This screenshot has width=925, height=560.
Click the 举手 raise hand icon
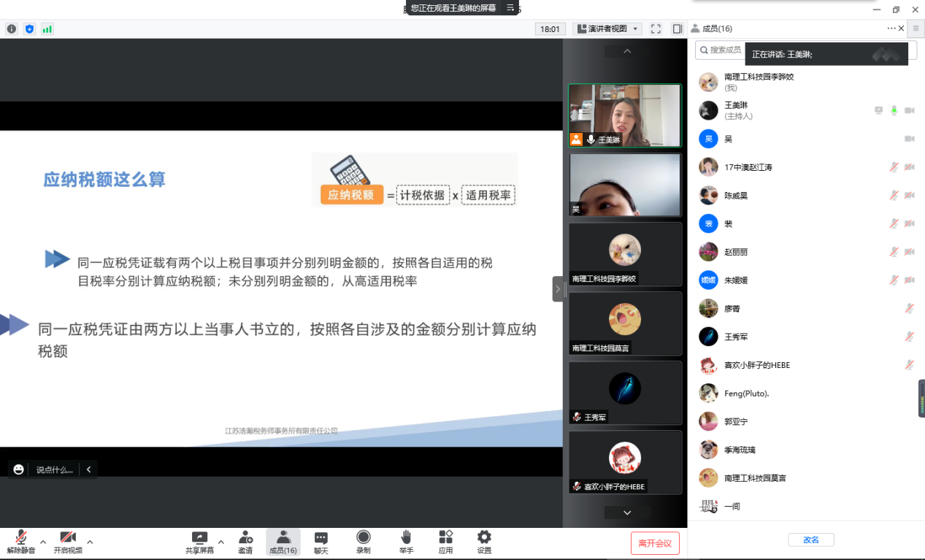(x=406, y=538)
